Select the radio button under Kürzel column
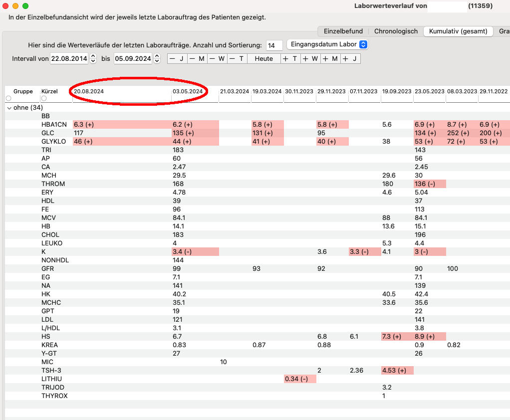This screenshot has width=510, height=420. click(x=44, y=98)
